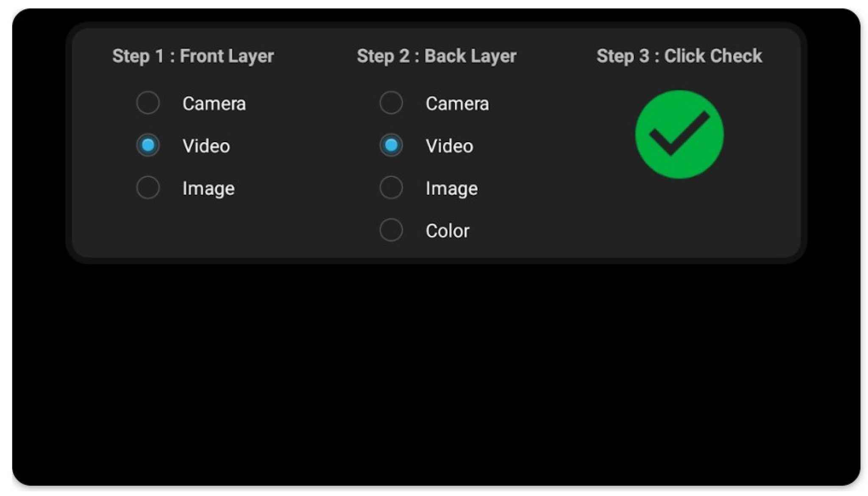The width and height of the screenshot is (868, 496).
Task: Click the Step 2 : Back Layer heading
Action: (x=437, y=55)
